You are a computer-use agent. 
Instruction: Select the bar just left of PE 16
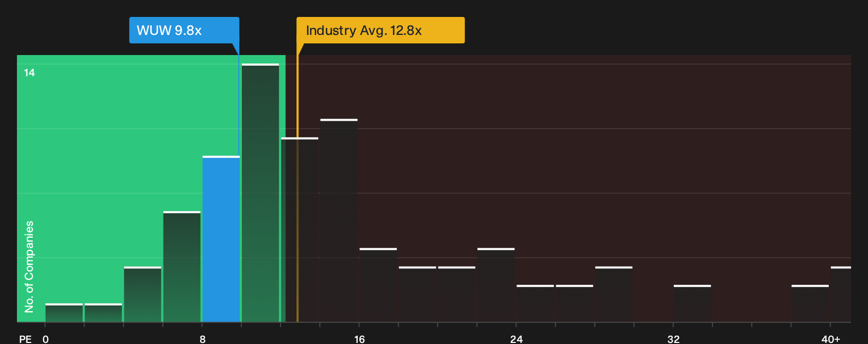[x=339, y=221]
